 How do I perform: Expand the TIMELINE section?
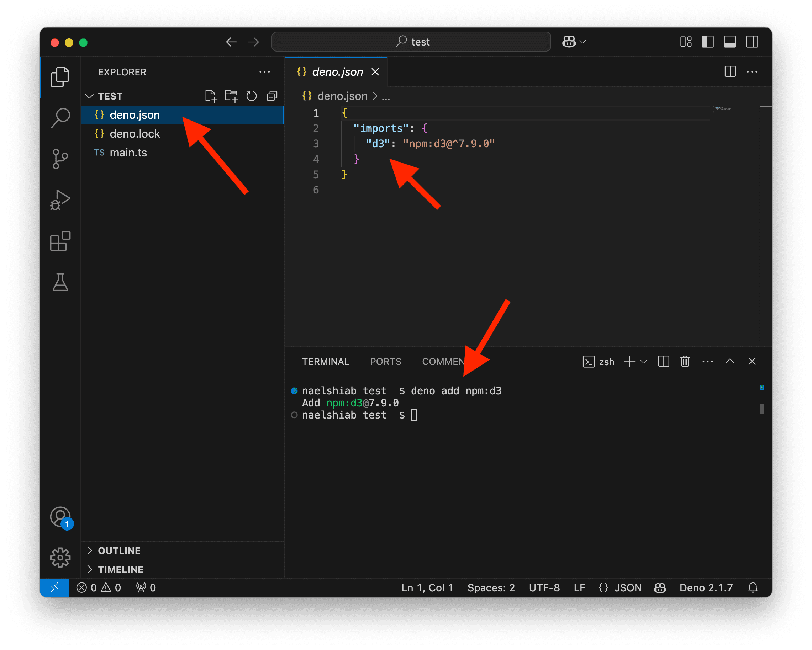pyautogui.click(x=182, y=569)
